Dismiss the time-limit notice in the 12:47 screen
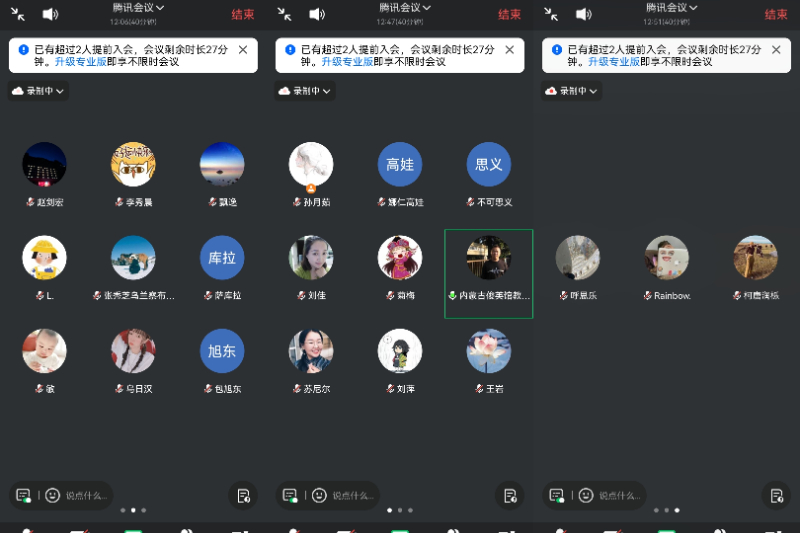800x533 pixels. click(510, 49)
